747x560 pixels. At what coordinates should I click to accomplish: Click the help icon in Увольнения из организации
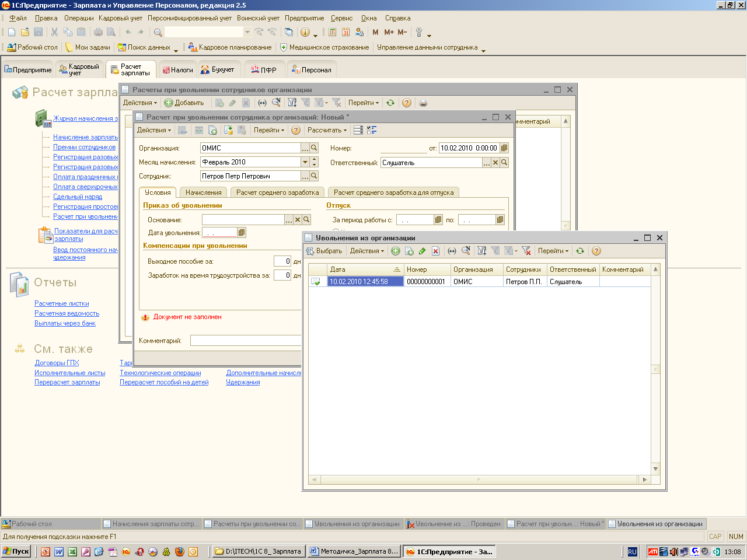pos(596,251)
